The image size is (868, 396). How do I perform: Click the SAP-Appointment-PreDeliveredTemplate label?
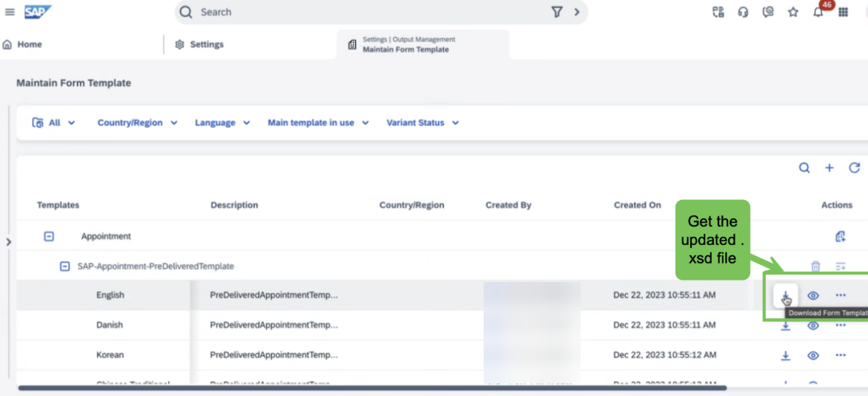156,266
